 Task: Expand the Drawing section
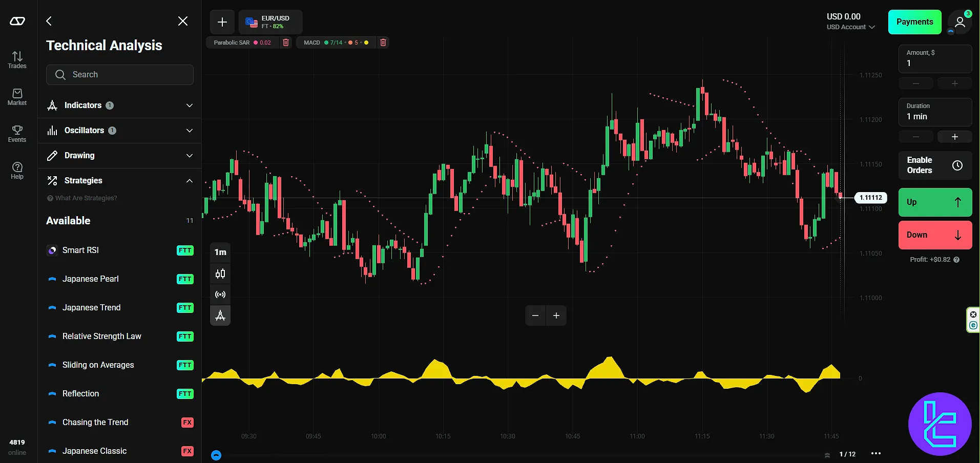pos(120,156)
